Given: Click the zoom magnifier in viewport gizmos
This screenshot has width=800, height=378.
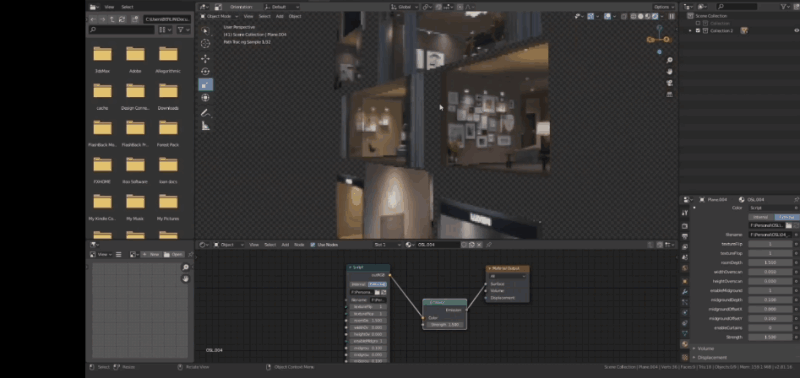Looking at the screenshot, I should point(669,61).
